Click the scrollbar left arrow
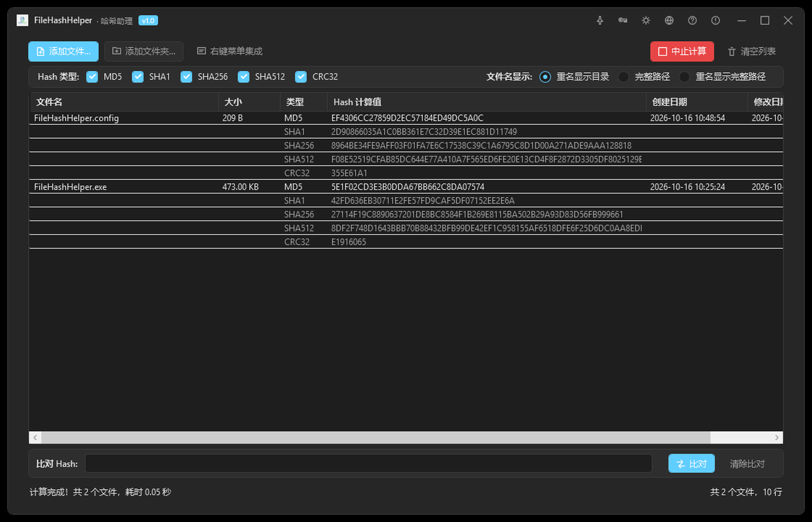The height and width of the screenshot is (522, 812). 35,437
